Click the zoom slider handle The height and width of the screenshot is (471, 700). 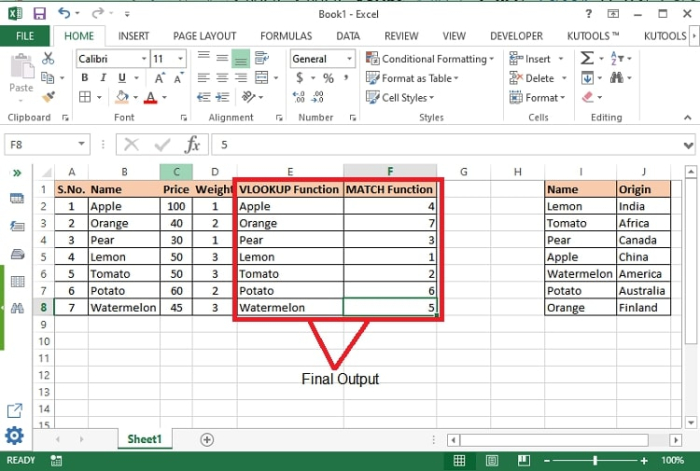[x=595, y=460]
